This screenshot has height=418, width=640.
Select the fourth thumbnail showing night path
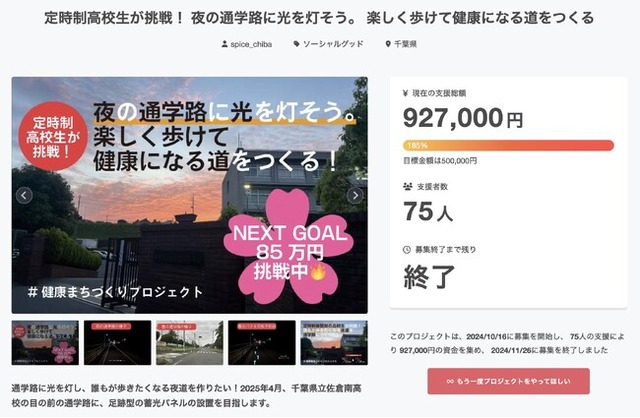click(x=261, y=342)
